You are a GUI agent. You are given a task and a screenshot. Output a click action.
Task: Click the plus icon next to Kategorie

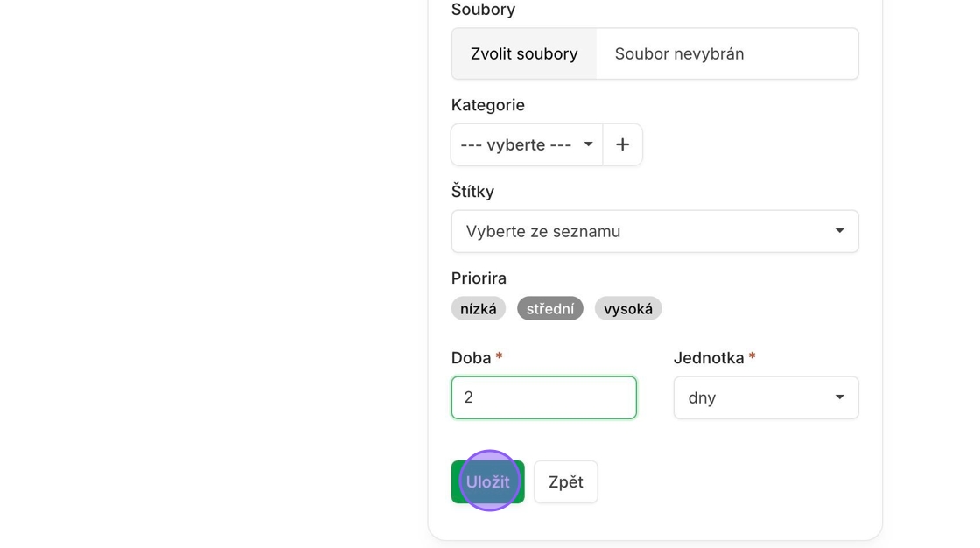(622, 144)
